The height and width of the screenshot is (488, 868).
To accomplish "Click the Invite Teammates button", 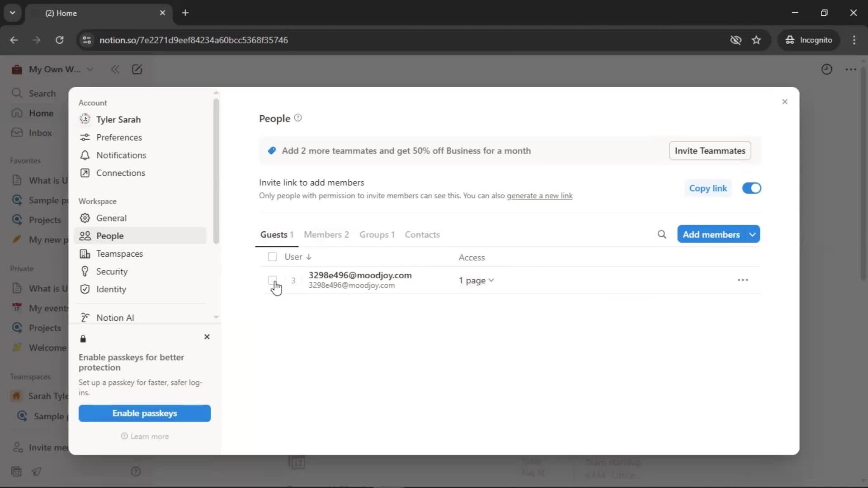I will pyautogui.click(x=710, y=151).
